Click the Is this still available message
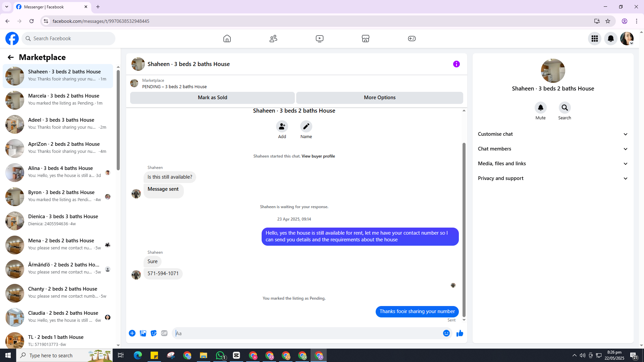644x362 pixels. pos(170,177)
